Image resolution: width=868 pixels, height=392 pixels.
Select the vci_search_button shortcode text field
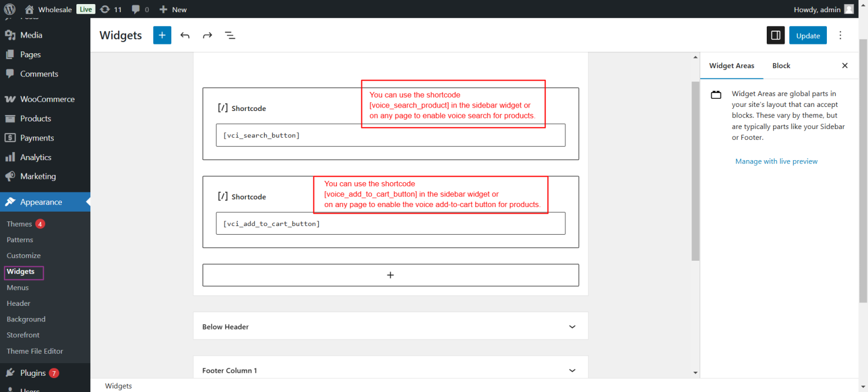click(x=391, y=135)
